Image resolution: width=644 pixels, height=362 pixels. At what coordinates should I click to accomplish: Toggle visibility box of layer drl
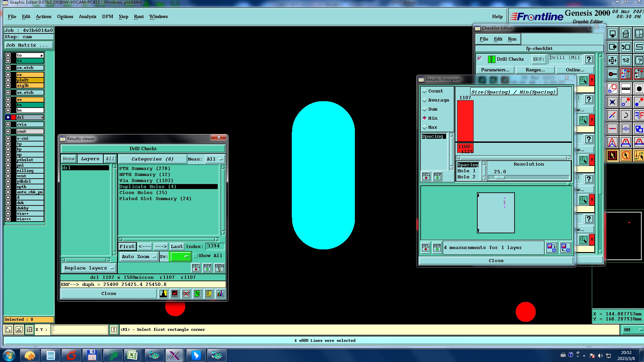pyautogui.click(x=8, y=117)
